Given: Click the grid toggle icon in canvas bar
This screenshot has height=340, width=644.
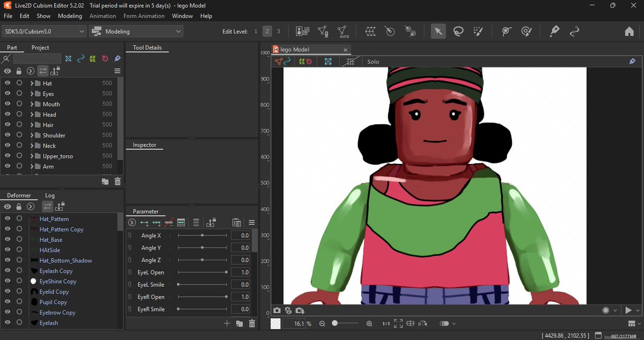Looking at the screenshot, I should coord(350,62).
